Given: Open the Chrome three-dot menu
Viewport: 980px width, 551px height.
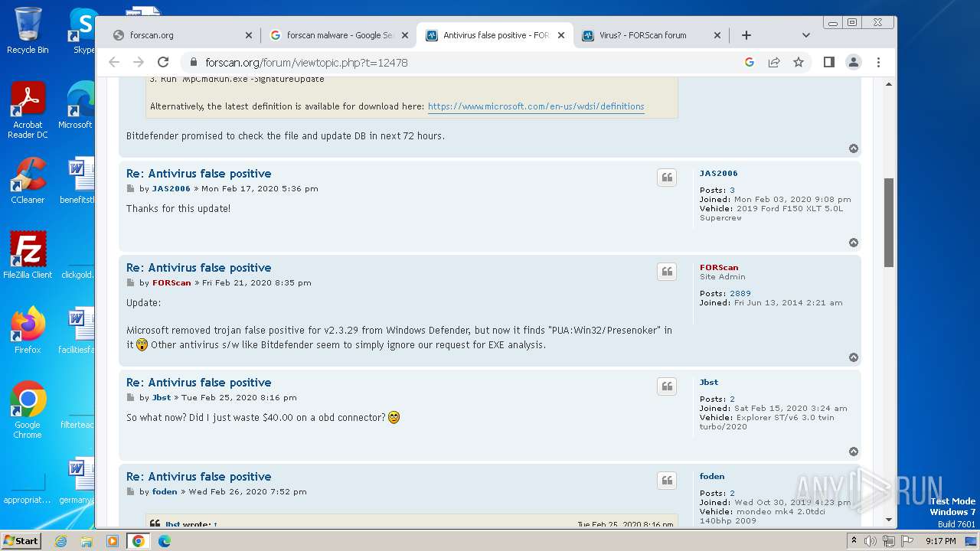Looking at the screenshot, I should (878, 62).
